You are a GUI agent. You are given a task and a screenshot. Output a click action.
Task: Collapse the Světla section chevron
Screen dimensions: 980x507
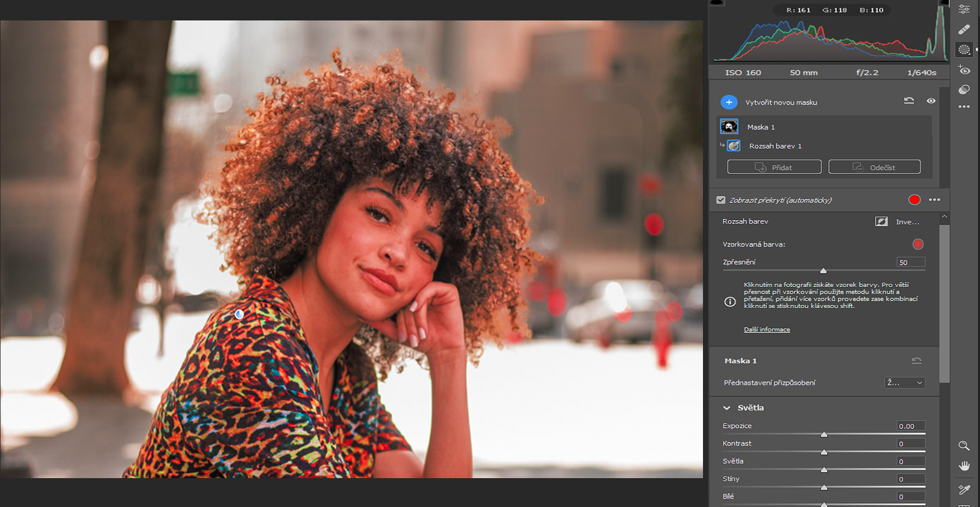coord(727,408)
